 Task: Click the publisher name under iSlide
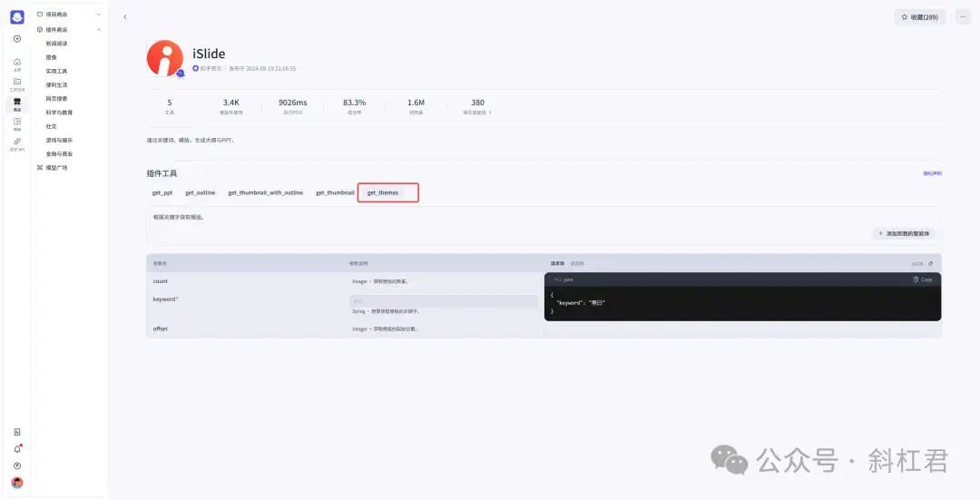[210, 69]
